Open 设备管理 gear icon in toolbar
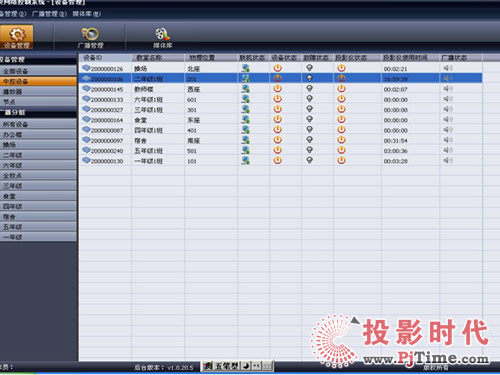The width and height of the screenshot is (500, 375). click(x=17, y=34)
